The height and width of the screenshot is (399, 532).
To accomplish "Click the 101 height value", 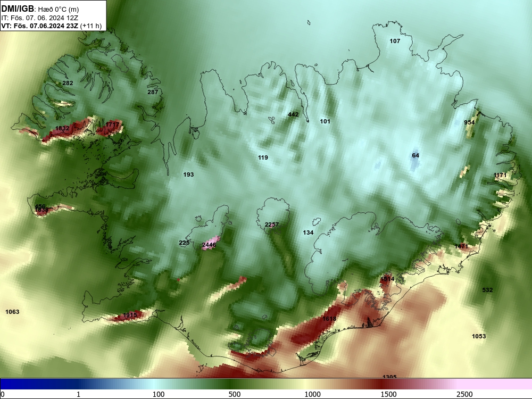I will tap(325, 121).
